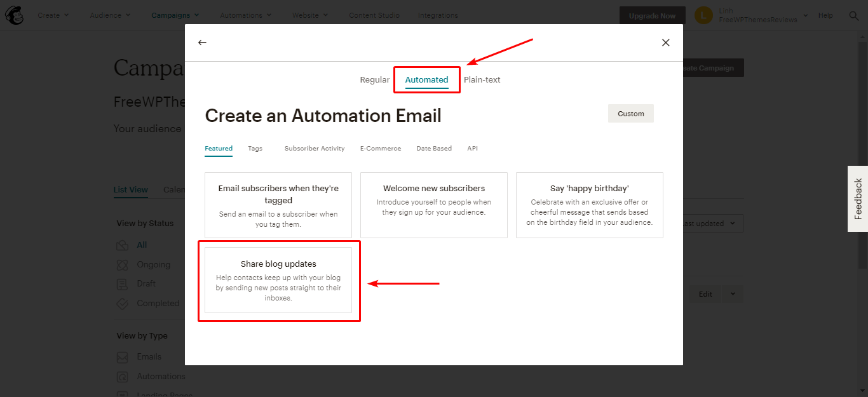The width and height of the screenshot is (868, 397).
Task: Open Integrations in top navigation
Action: [x=438, y=15]
